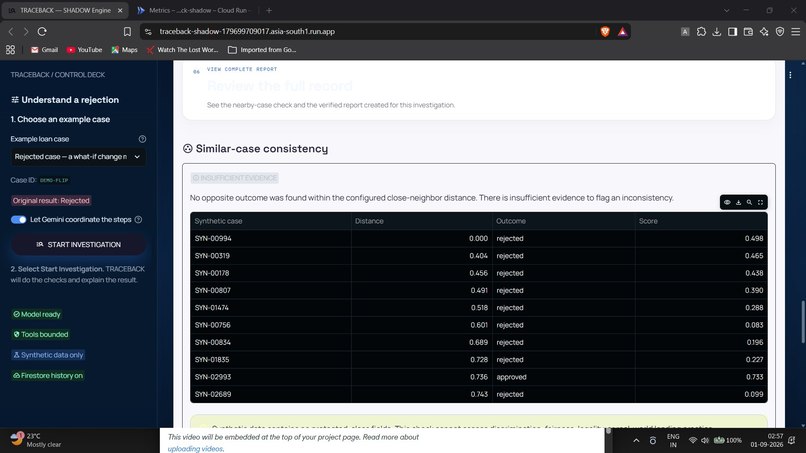The width and height of the screenshot is (806, 453).
Task: View site information icon in address bar
Action: pos(148,31)
